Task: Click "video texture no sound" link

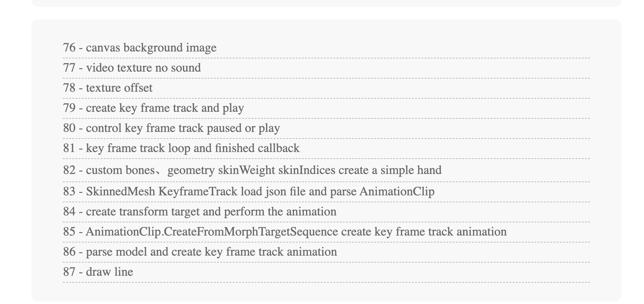Action: (x=132, y=68)
